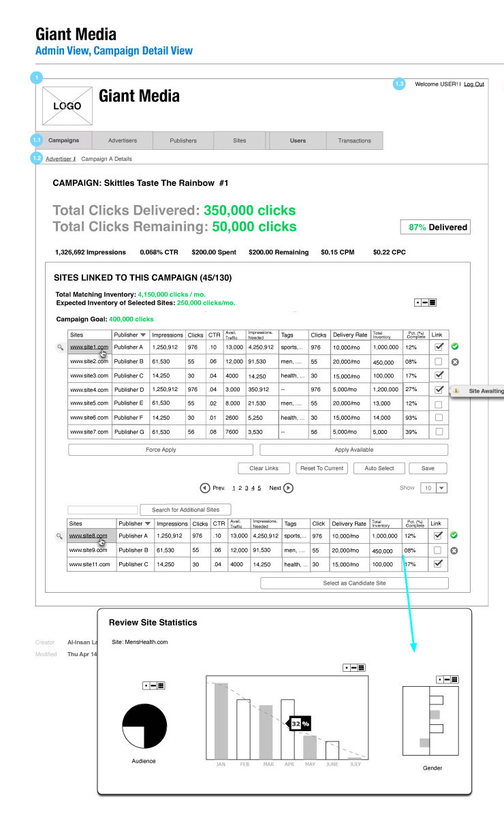Click the magnifier icon beside www.site8.com
Viewport: 504px width, 834px height.
pyautogui.click(x=60, y=536)
